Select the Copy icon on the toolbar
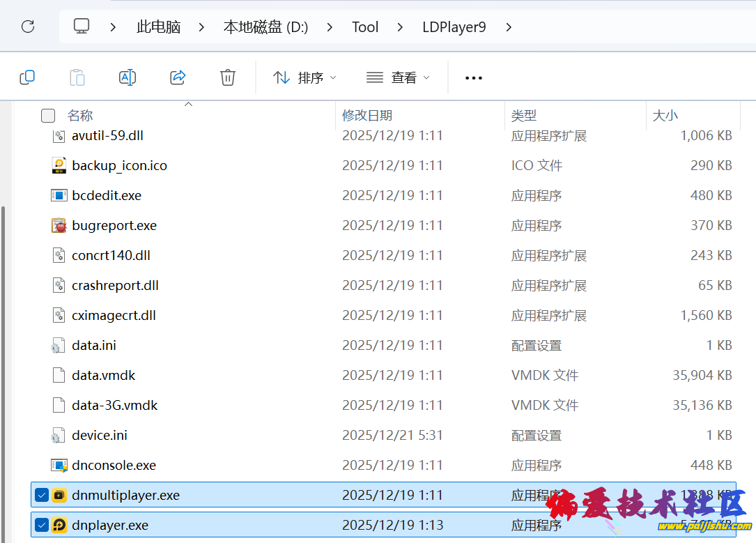This screenshot has height=543, width=756. click(27, 77)
